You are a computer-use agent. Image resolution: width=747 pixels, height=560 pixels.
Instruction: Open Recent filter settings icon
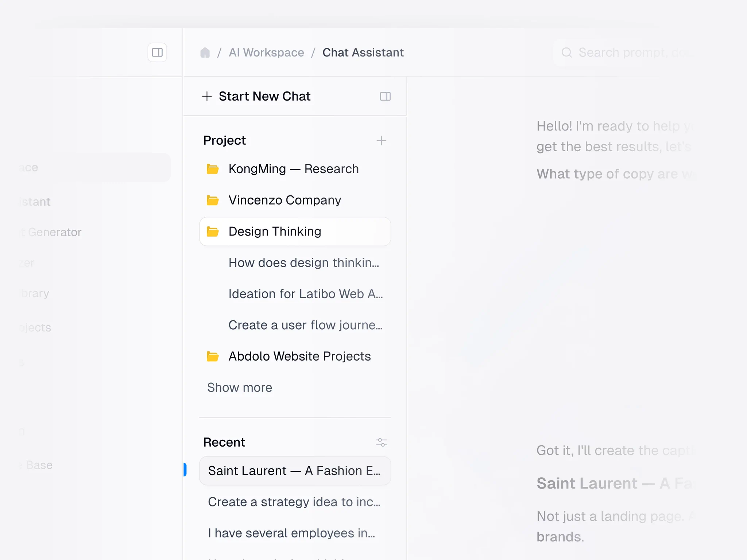tap(381, 442)
